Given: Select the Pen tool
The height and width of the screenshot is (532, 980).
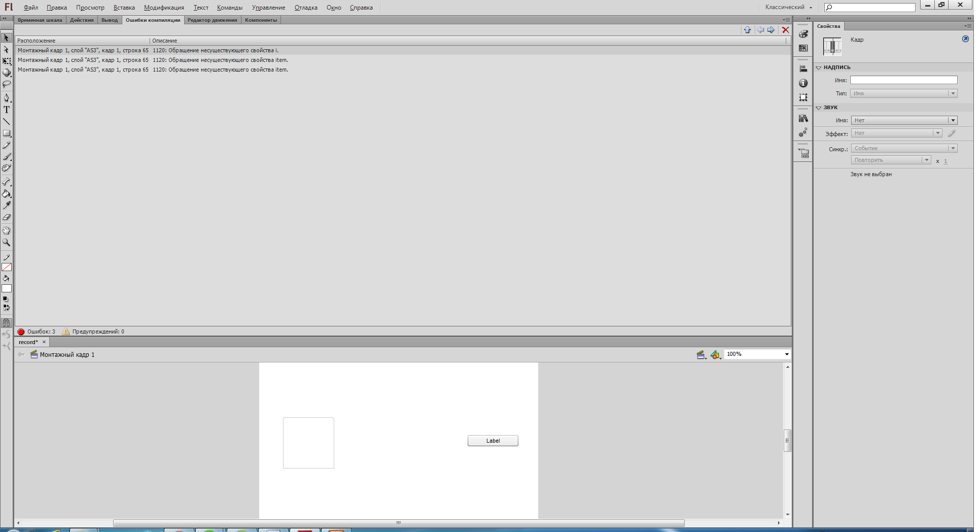Looking at the screenshot, I should [7, 97].
